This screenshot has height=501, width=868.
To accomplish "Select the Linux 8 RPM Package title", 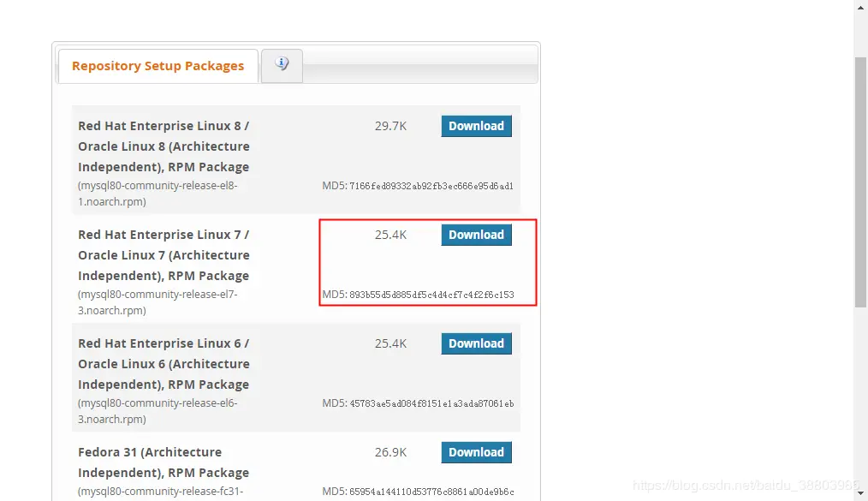I will pyautogui.click(x=163, y=146).
